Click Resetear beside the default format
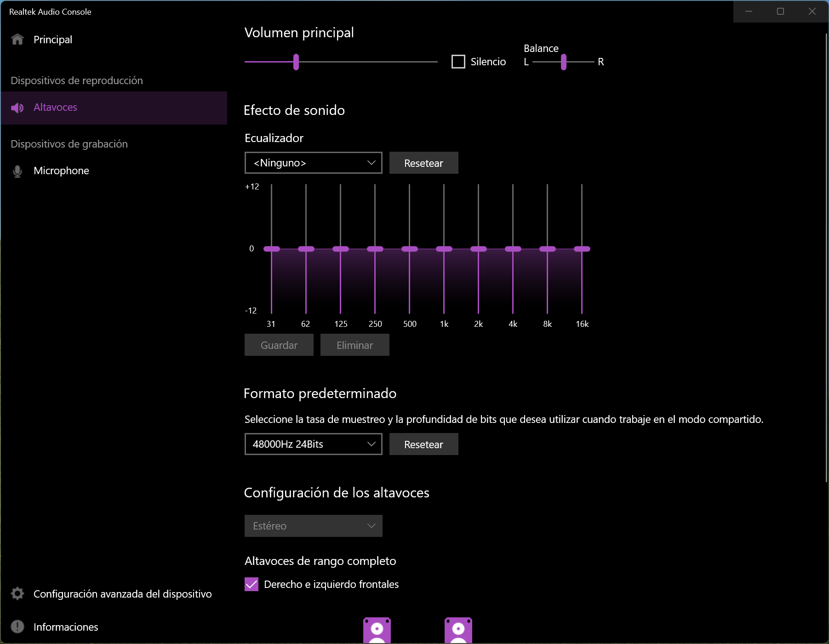 (423, 445)
